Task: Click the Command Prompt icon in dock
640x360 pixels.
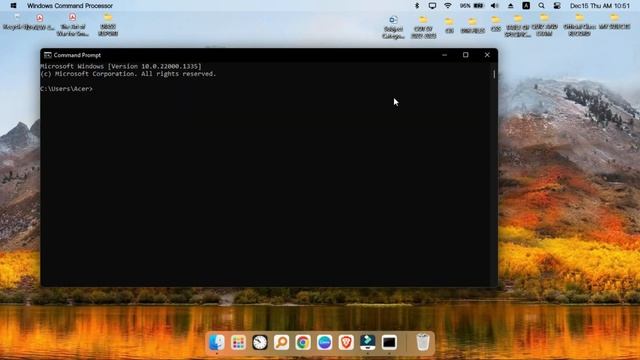Action: click(x=389, y=342)
